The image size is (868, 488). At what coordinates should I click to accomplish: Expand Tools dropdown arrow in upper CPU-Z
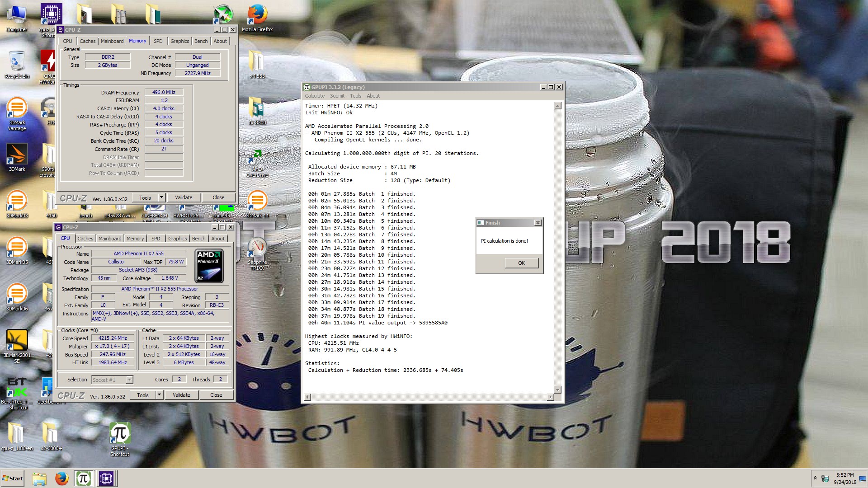tap(162, 198)
